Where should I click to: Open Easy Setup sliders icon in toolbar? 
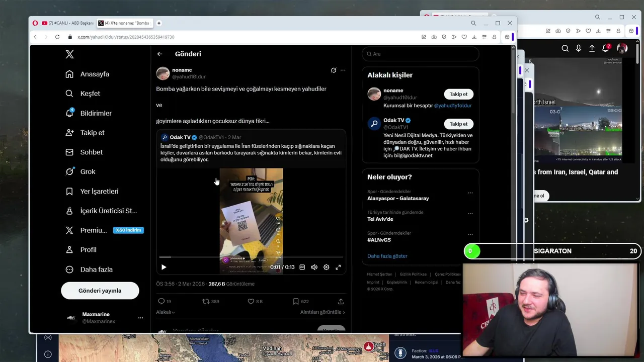coord(484,37)
